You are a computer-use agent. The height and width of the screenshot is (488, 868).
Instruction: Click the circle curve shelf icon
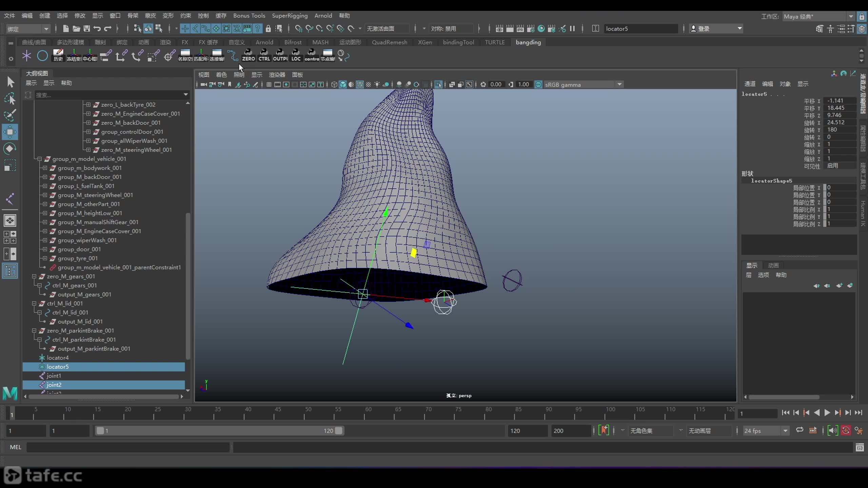point(42,55)
